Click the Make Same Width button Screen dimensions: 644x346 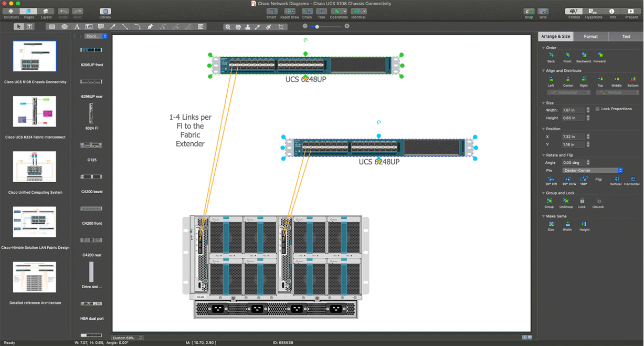[x=567, y=224]
